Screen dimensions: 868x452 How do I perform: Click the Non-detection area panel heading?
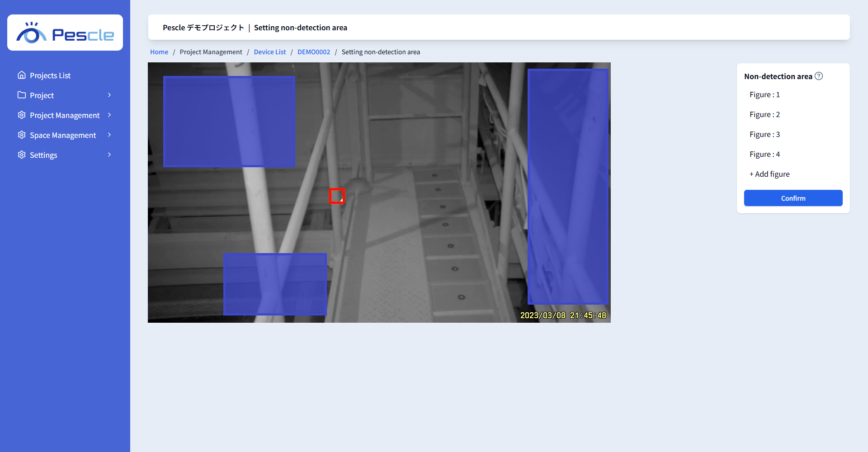coord(778,76)
